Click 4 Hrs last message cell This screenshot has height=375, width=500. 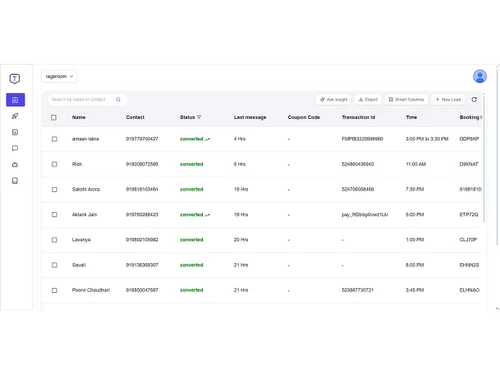pyautogui.click(x=240, y=139)
